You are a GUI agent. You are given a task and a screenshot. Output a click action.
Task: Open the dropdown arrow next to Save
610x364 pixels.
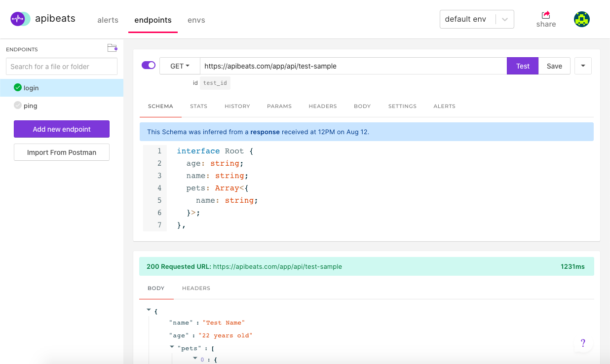pyautogui.click(x=583, y=66)
